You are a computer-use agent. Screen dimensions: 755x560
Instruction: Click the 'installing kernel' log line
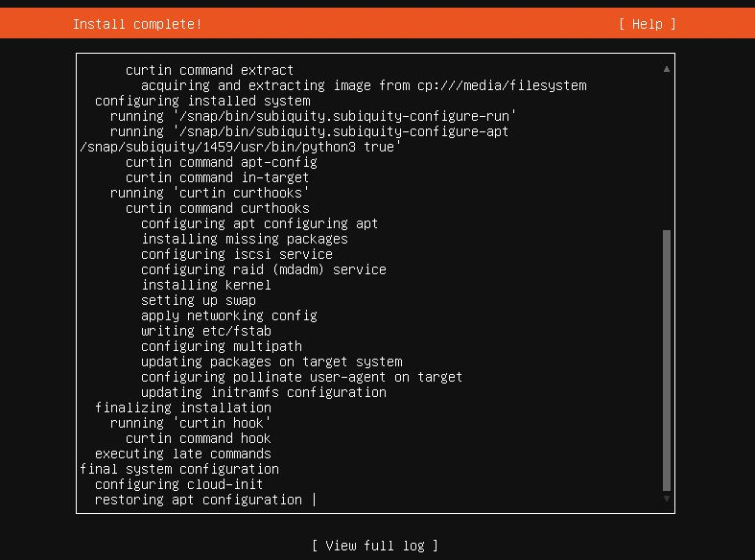206,285
